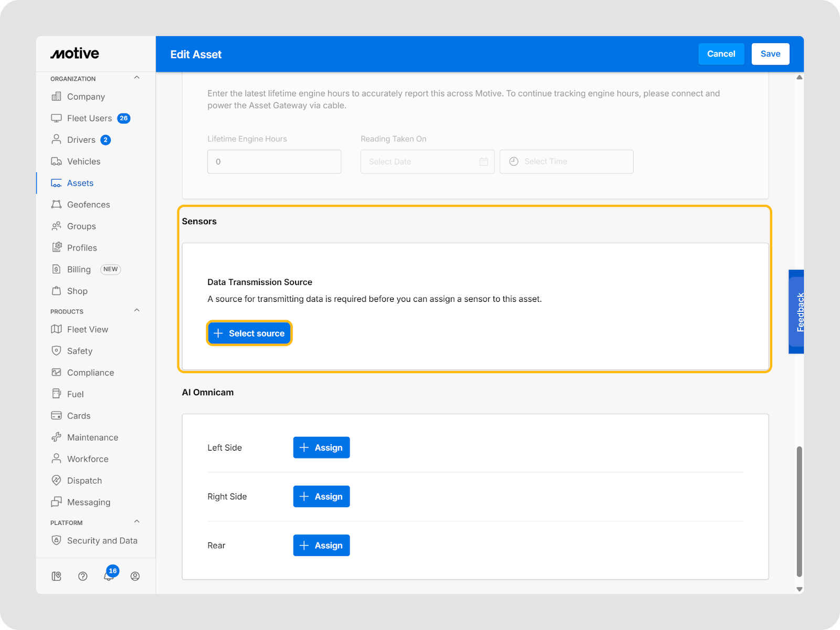
Task: Click the Motive logo
Action: pos(75,54)
